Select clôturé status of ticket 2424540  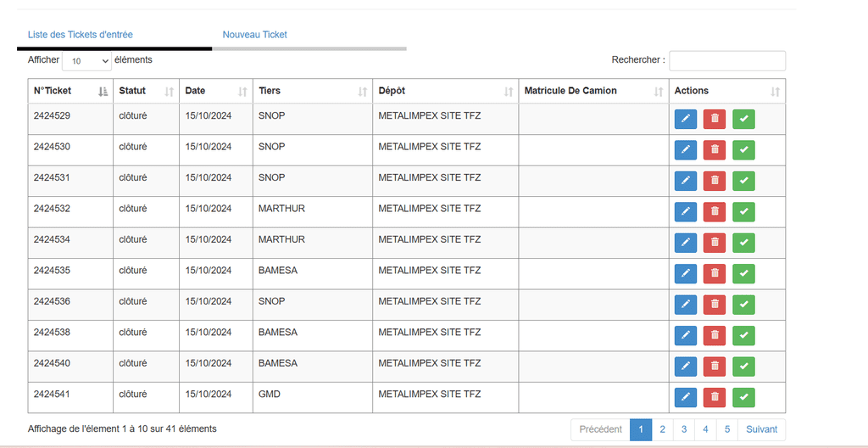click(x=146, y=367)
